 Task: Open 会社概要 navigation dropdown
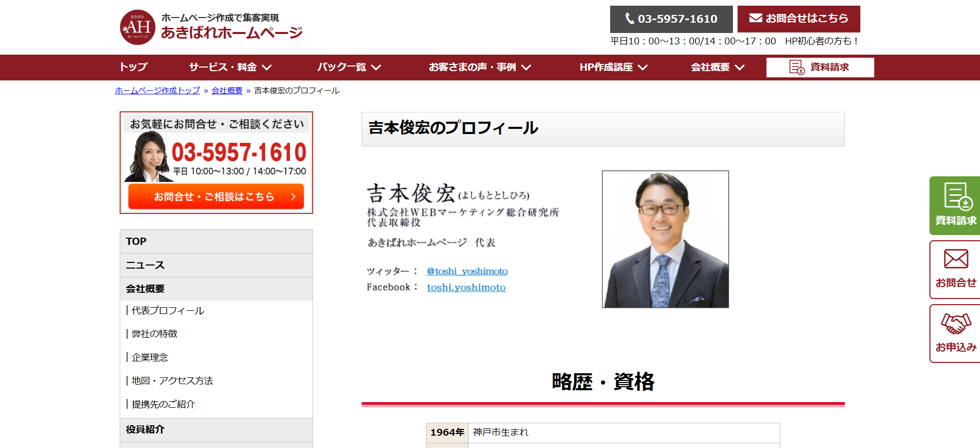coord(740,68)
